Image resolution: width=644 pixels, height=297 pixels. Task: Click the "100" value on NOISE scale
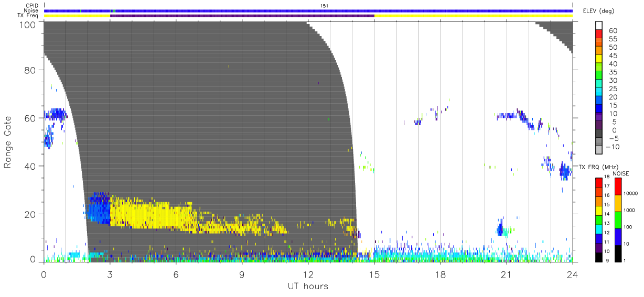click(628, 227)
